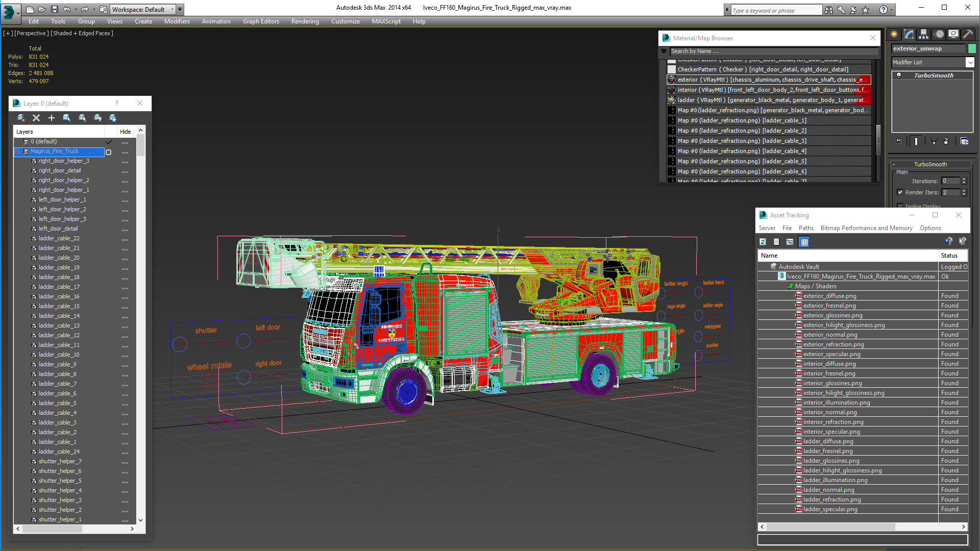Click the object color swatch beside exterior_unwrap
The image size is (980, 551).
pos(972,48)
